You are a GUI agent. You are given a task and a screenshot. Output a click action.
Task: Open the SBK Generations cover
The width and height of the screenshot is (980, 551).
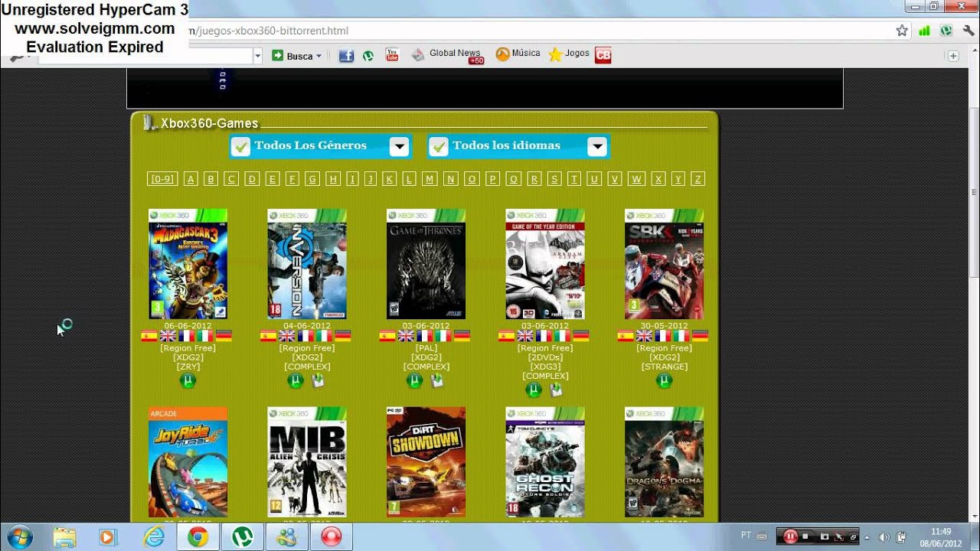click(x=664, y=264)
